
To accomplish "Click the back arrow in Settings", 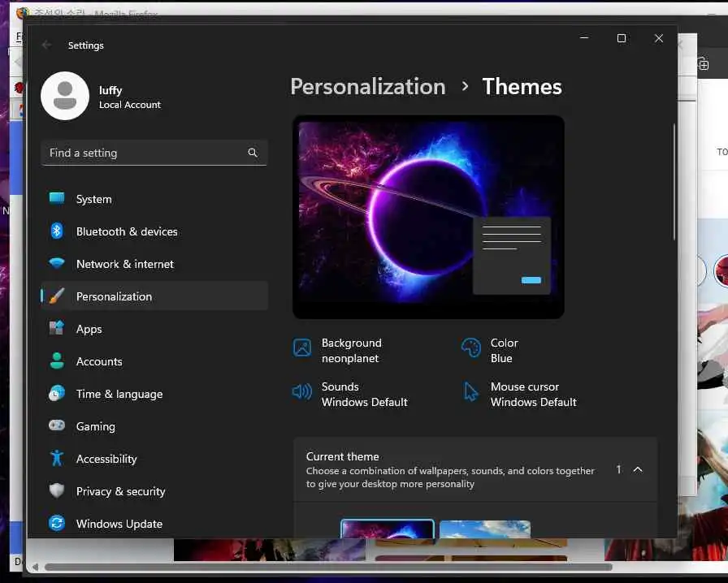I will [x=46, y=45].
